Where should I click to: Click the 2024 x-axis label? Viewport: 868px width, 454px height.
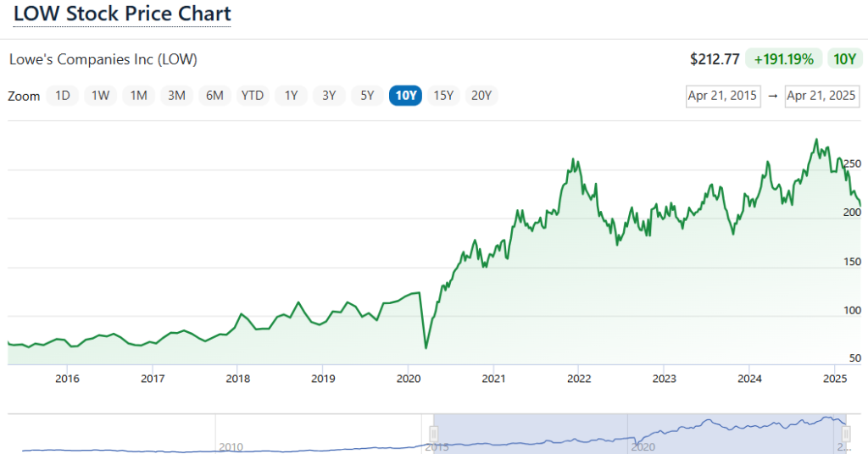click(x=749, y=379)
